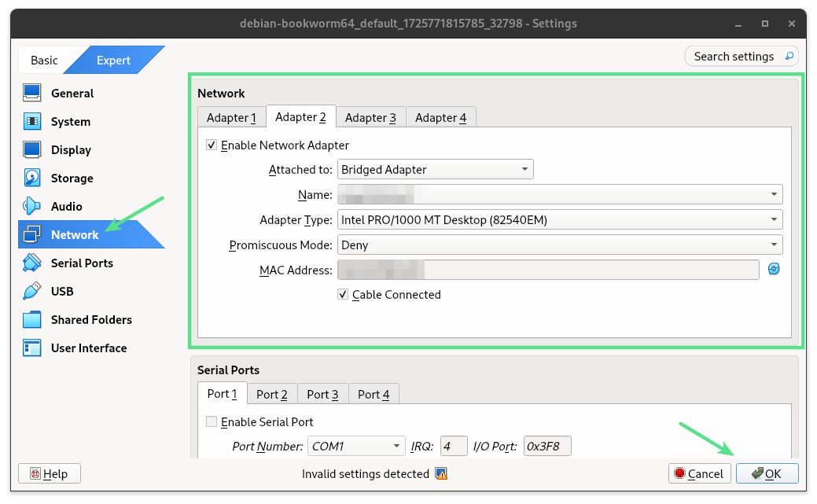Open the General settings page icon
Screen dimensions: 817x504
click(x=31, y=93)
